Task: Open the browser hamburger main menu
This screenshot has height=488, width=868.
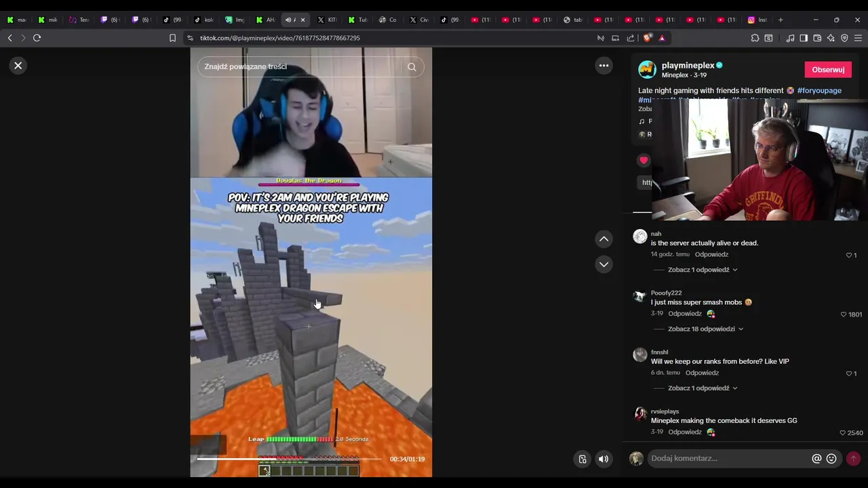Action: coord(858,38)
